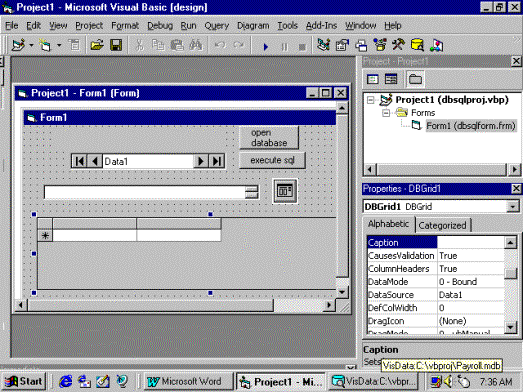This screenshot has width=523, height=392.
Task: Select Form1 (dbsqlform.frm) in project tree
Action: click(471, 126)
